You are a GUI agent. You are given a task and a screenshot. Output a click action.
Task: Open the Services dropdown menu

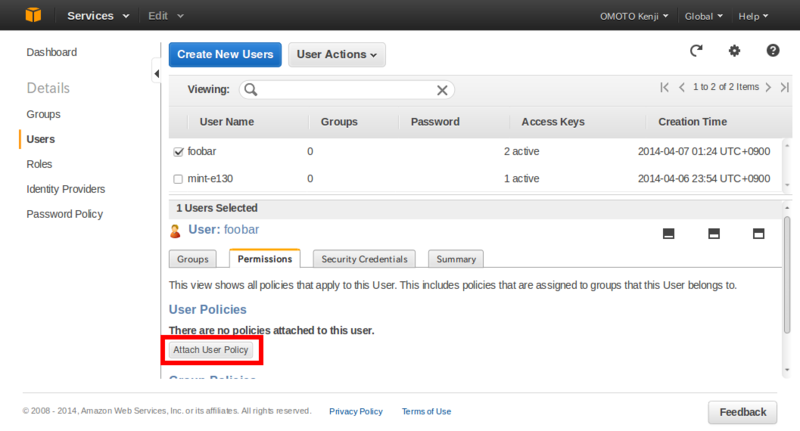98,16
